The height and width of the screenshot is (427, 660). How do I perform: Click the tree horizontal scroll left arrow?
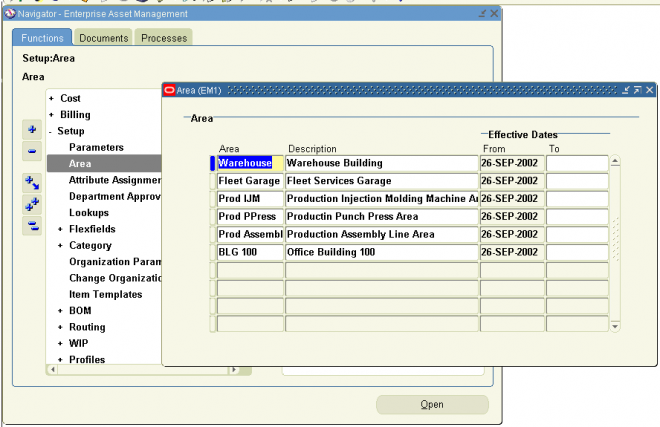pos(53,370)
